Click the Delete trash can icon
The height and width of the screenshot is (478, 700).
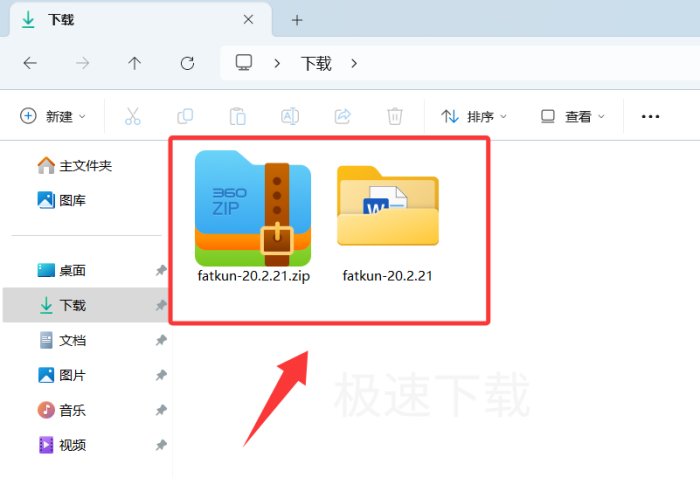pos(395,116)
